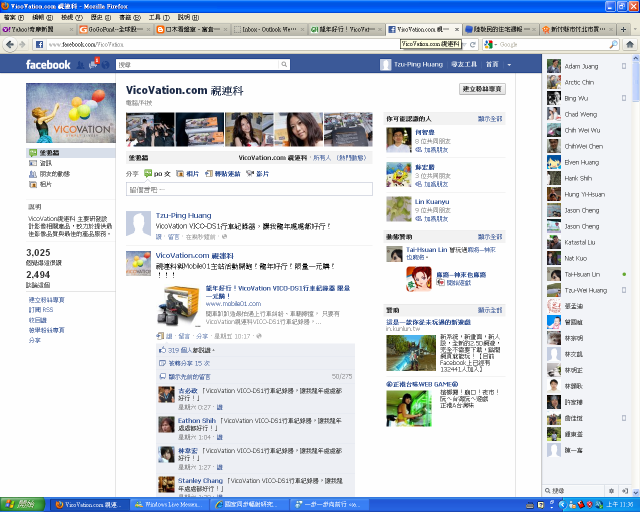Open Lin Kuanyu suggested friend link

point(432,202)
